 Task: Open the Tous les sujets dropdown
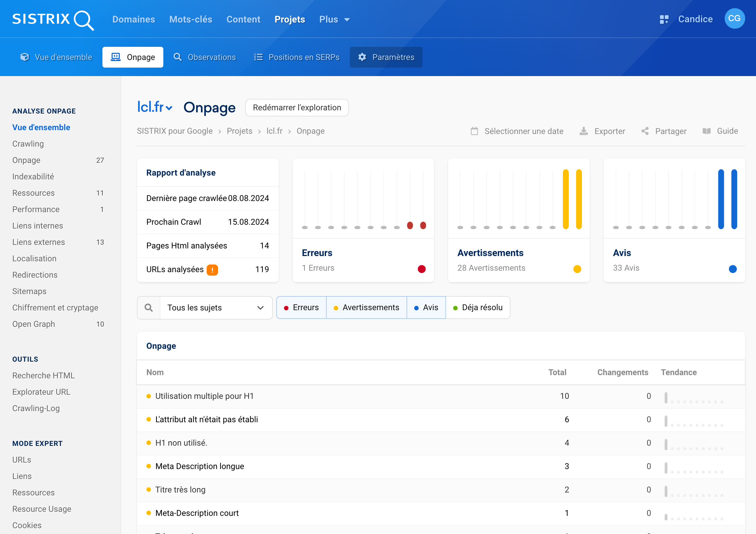tap(216, 308)
